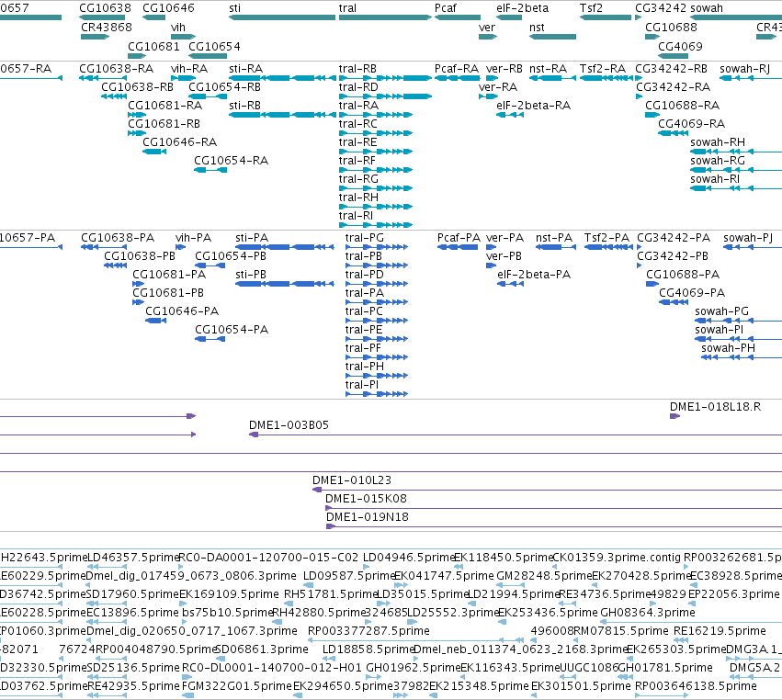Select transcript tral-RD
This screenshot has width=782, height=700.
coord(385,96)
